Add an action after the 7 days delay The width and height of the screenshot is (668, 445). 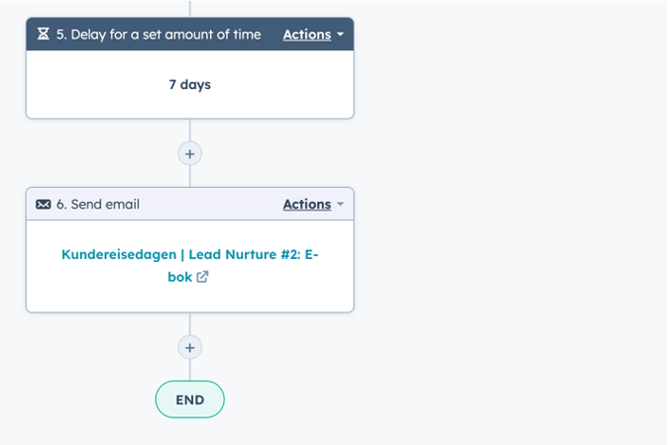190,154
